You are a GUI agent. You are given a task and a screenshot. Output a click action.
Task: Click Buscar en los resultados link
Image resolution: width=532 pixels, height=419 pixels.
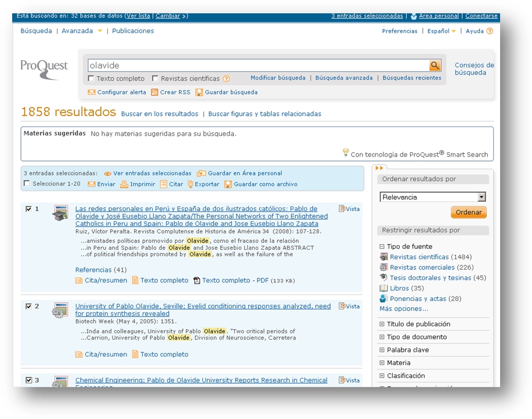coord(160,114)
